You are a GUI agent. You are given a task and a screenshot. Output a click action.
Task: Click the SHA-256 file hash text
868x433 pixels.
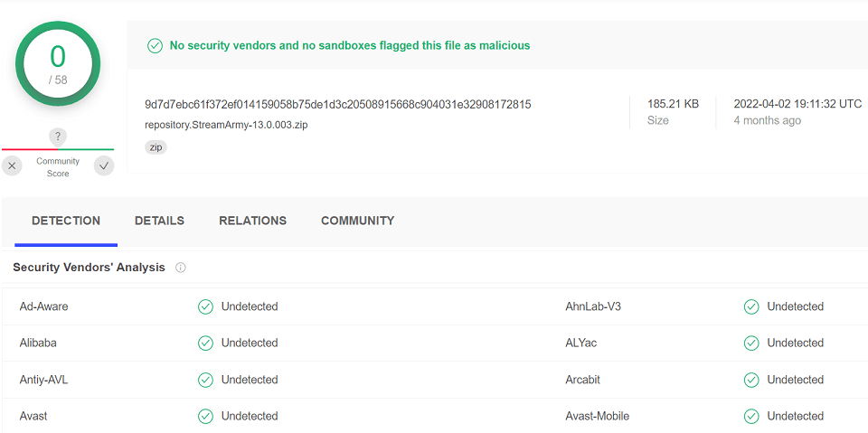pos(337,104)
